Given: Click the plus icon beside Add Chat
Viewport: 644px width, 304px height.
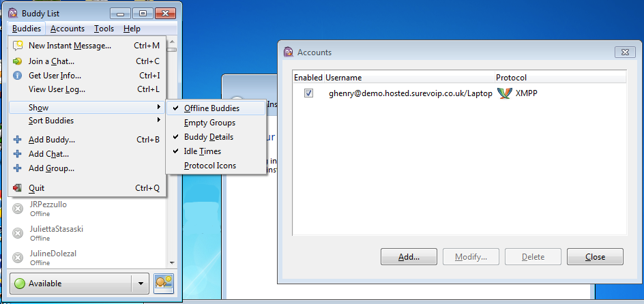Looking at the screenshot, I should pos(17,154).
